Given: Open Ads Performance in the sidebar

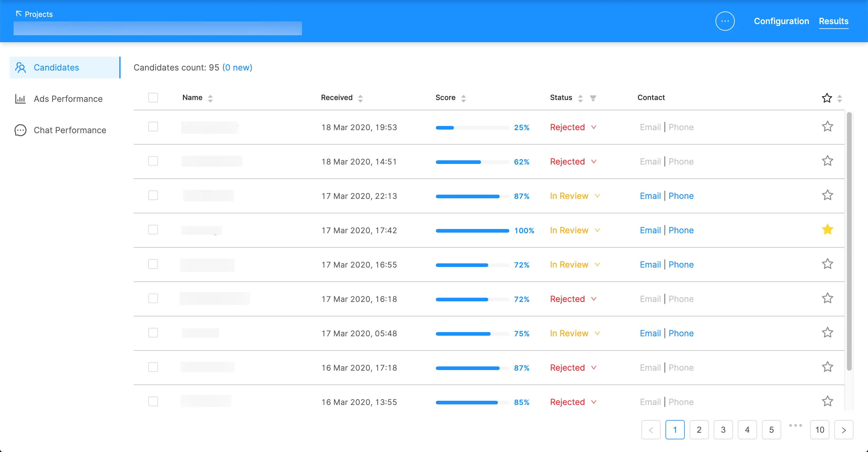Looking at the screenshot, I should click(68, 99).
